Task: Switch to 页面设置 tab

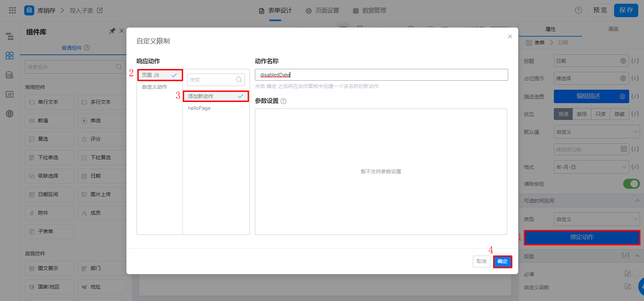Action: click(x=322, y=10)
